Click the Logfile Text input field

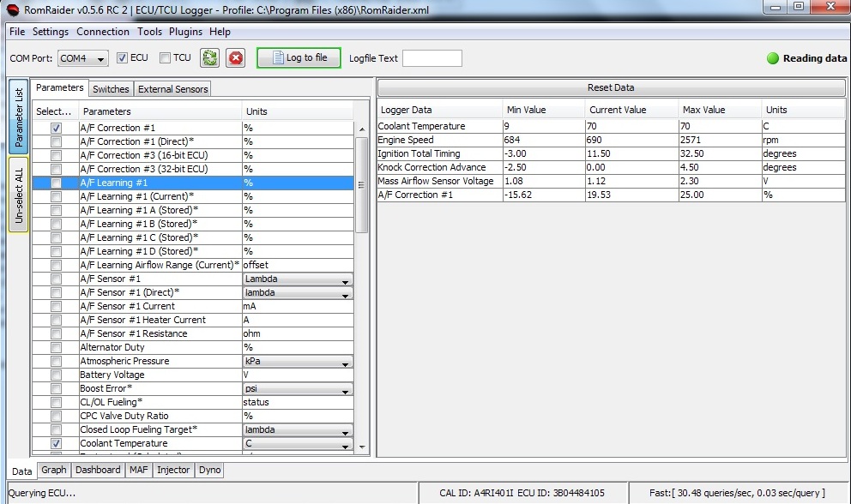pyautogui.click(x=432, y=58)
